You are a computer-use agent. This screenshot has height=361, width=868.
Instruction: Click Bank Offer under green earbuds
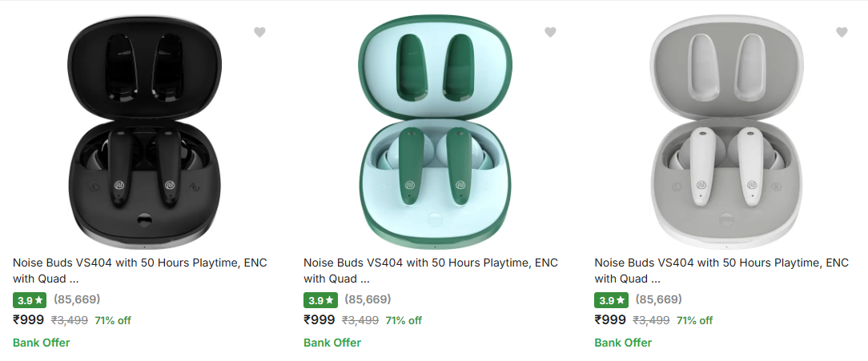pos(332,343)
